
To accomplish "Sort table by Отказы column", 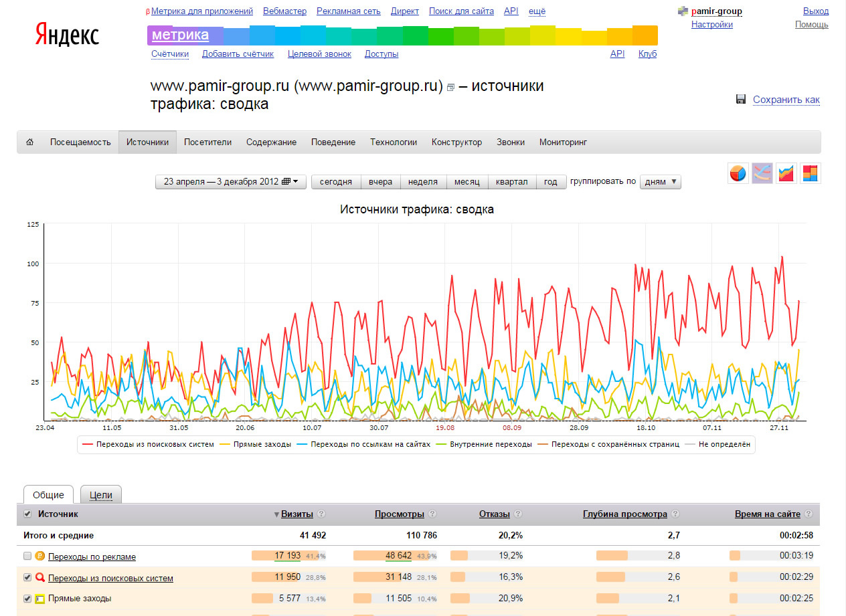I will tap(495, 514).
